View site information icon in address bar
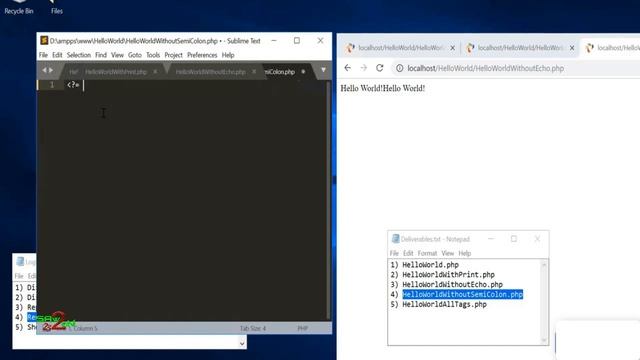 (399, 68)
